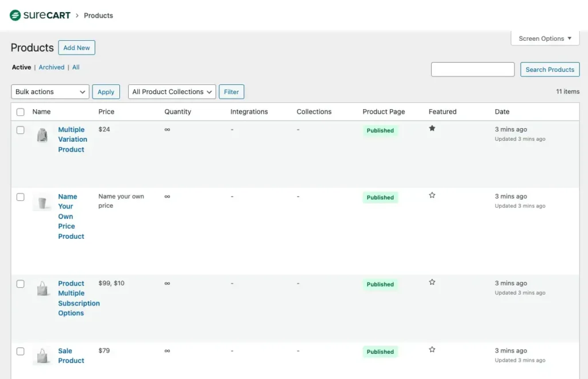The image size is (588, 379).
Task: Feature Product Multiple Subscription Options via its star
Action: point(432,282)
